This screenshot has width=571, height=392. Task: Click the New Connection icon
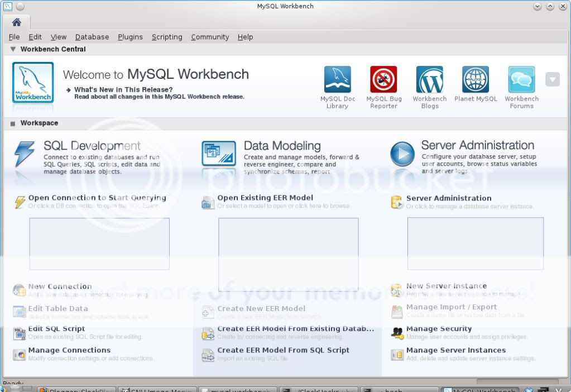20,290
